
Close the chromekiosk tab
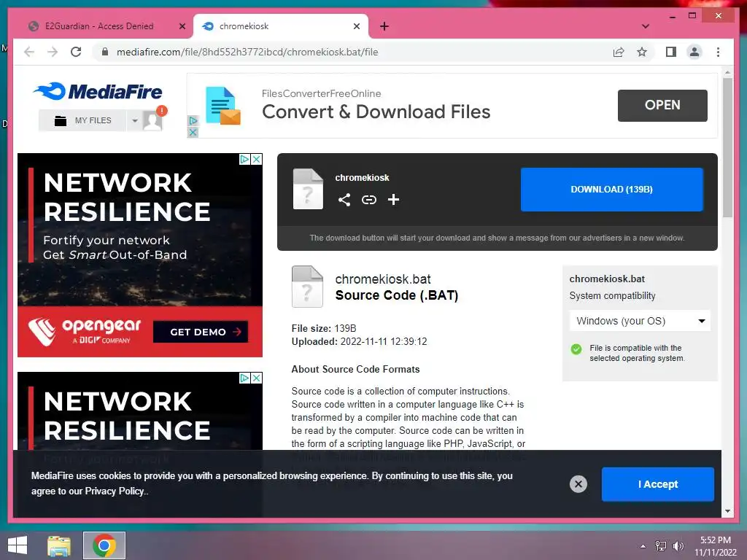(356, 27)
